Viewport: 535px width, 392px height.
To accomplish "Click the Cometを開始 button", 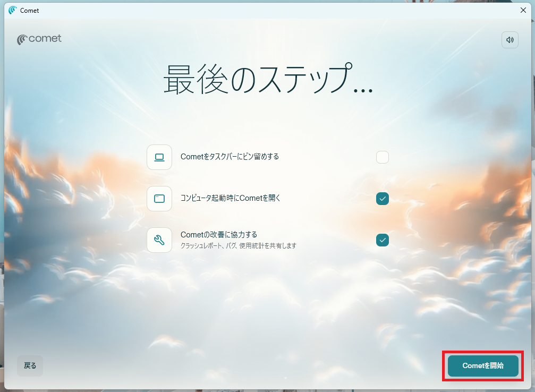I will (x=483, y=366).
